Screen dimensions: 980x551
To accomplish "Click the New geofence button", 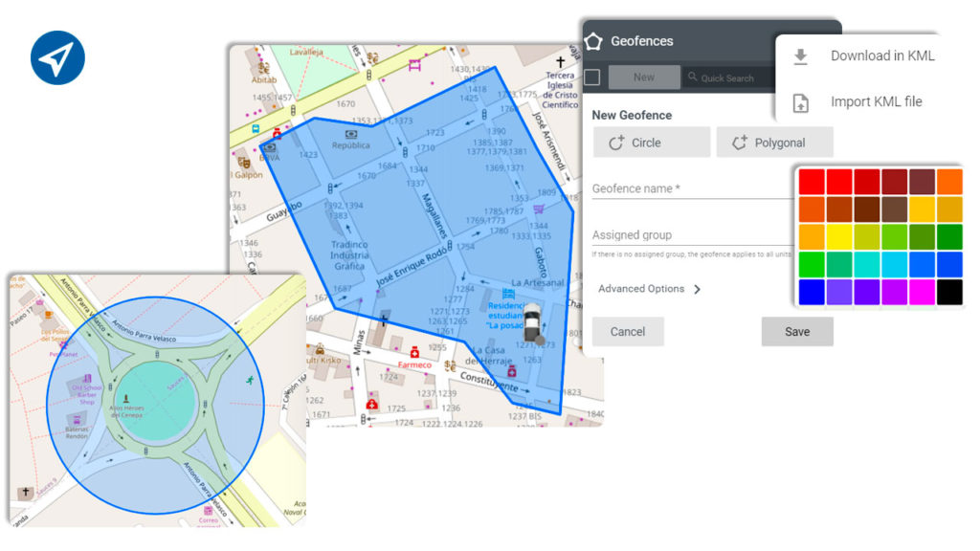I will click(644, 77).
